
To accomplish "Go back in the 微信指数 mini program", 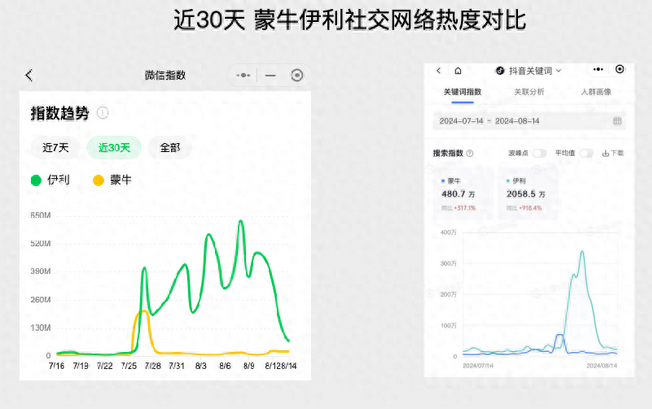I will tap(29, 75).
